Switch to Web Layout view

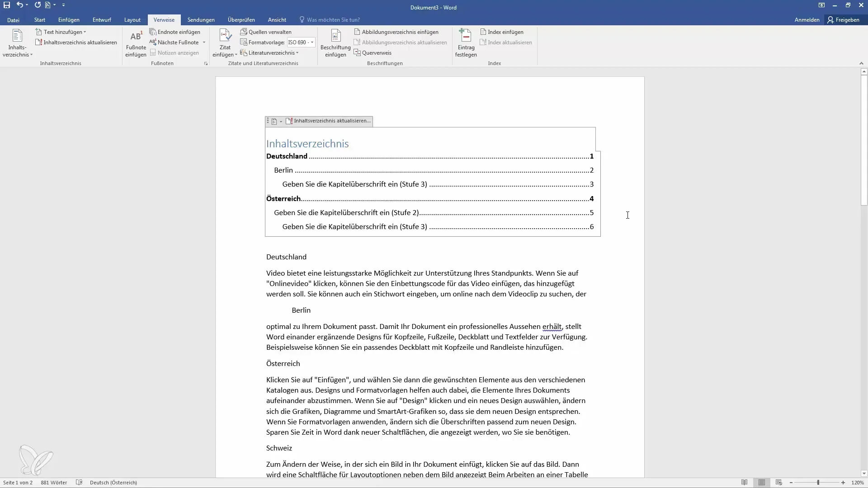779,483
